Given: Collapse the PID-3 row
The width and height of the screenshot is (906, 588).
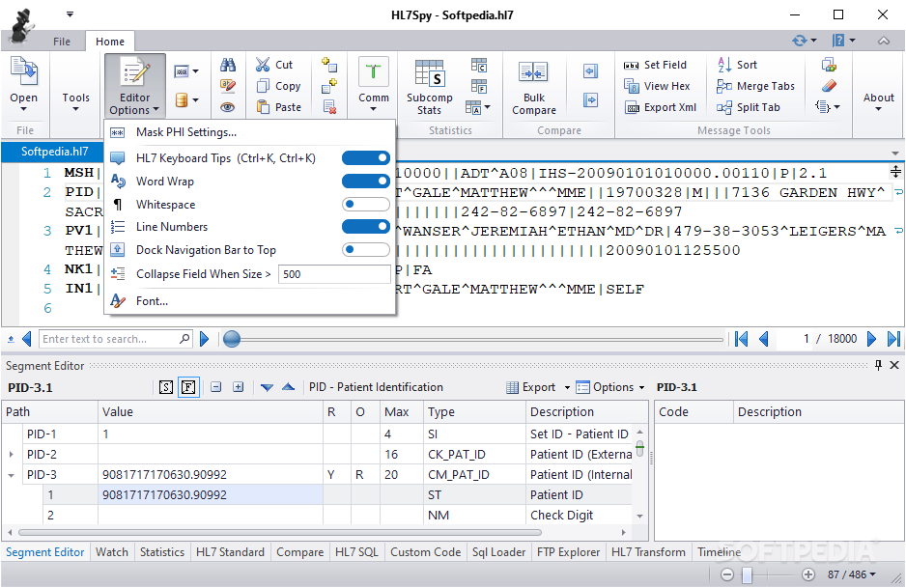Looking at the screenshot, I should pos(11,475).
